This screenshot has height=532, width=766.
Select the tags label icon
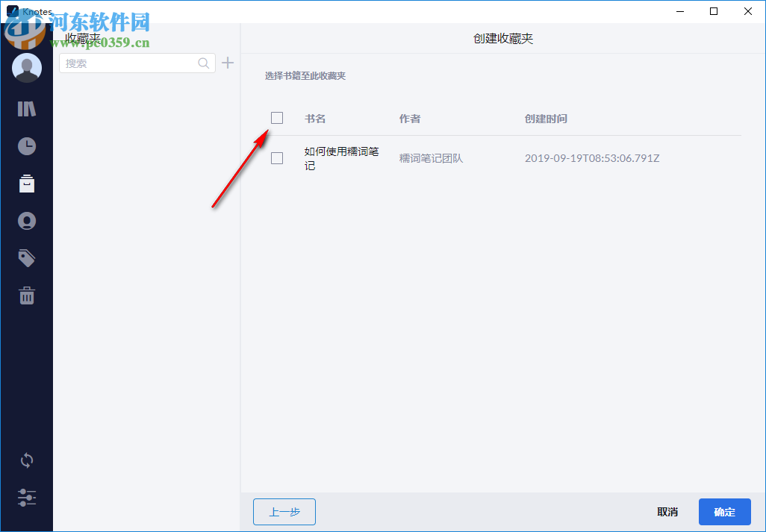coord(27,257)
